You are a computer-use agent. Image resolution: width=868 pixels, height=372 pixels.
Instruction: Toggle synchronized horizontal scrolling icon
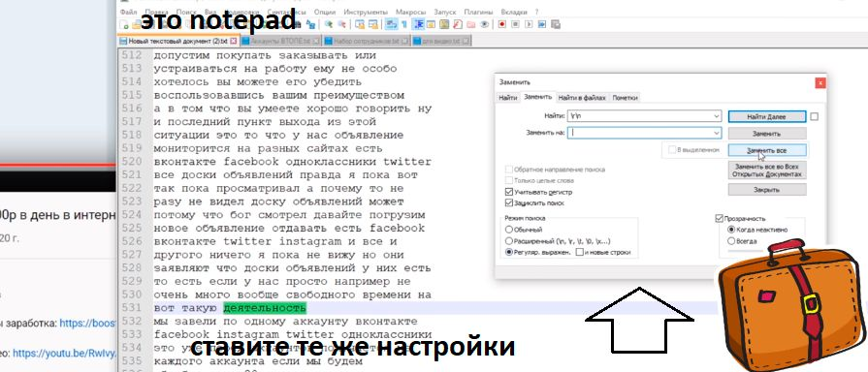[x=373, y=24]
